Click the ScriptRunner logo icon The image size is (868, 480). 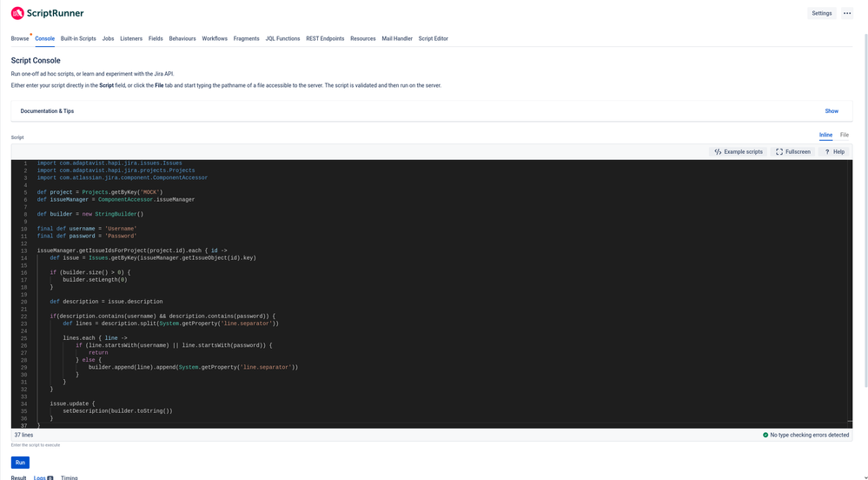tap(17, 13)
